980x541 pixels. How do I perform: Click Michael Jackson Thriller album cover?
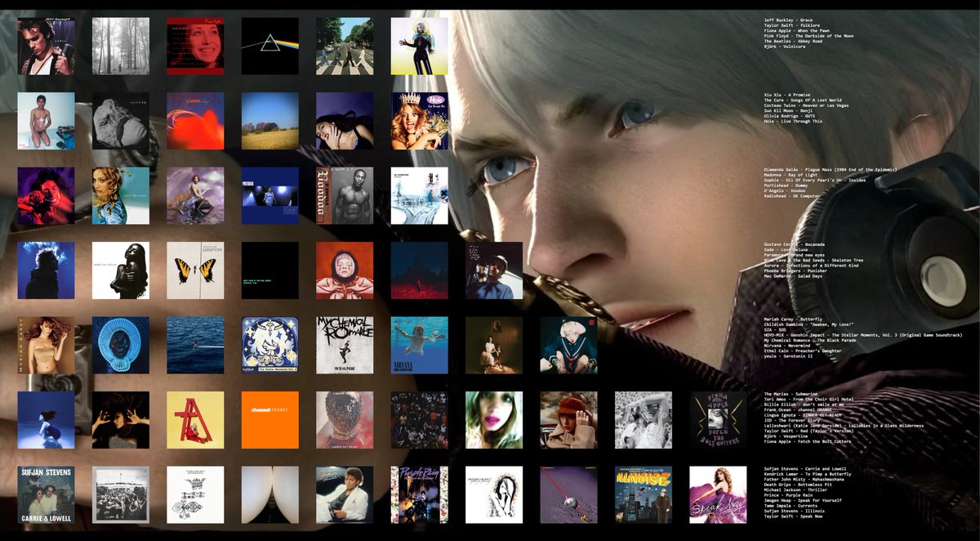click(345, 495)
